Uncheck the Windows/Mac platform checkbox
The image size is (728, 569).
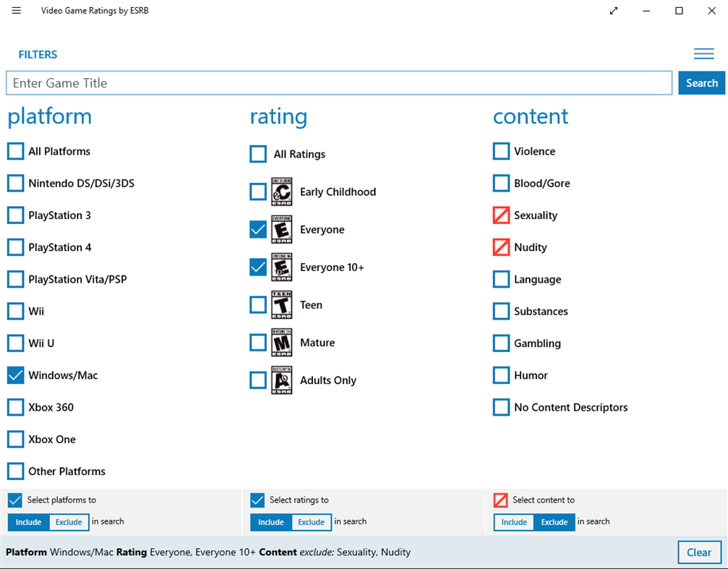click(15, 375)
